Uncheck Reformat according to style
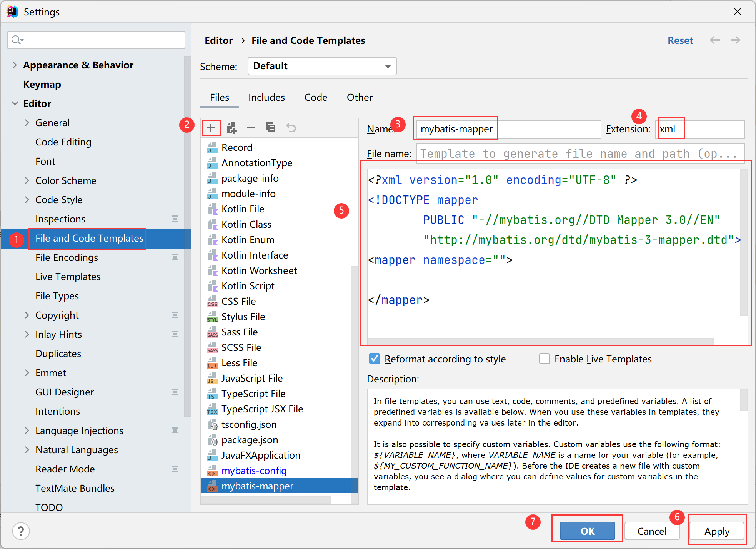The width and height of the screenshot is (756, 549). (374, 359)
